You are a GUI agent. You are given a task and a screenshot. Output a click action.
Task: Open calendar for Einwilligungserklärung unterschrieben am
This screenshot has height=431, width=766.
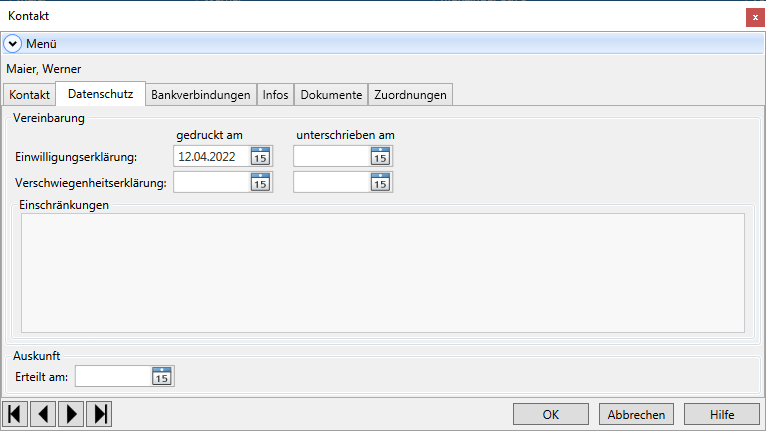click(380, 156)
